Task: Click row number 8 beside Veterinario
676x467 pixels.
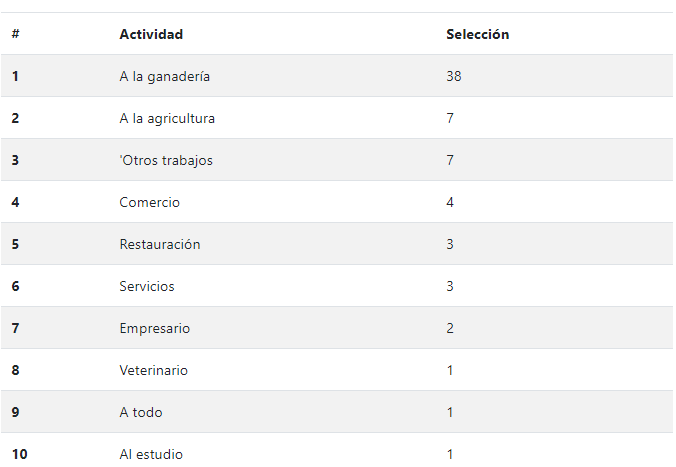Action: pos(16,370)
